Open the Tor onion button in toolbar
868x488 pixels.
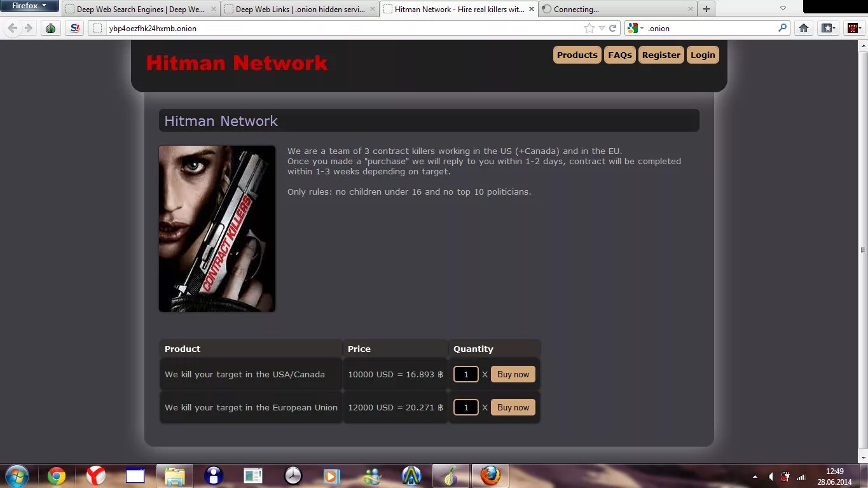click(x=51, y=28)
